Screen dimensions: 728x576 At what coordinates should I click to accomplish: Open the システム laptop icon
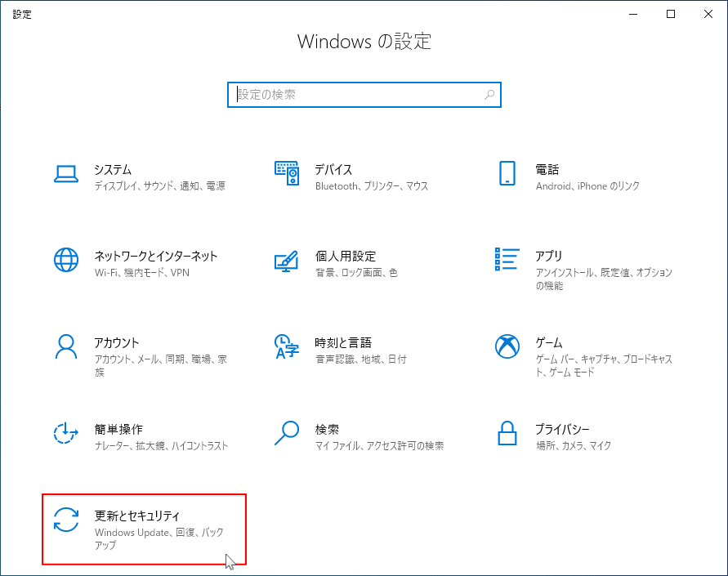(x=66, y=174)
